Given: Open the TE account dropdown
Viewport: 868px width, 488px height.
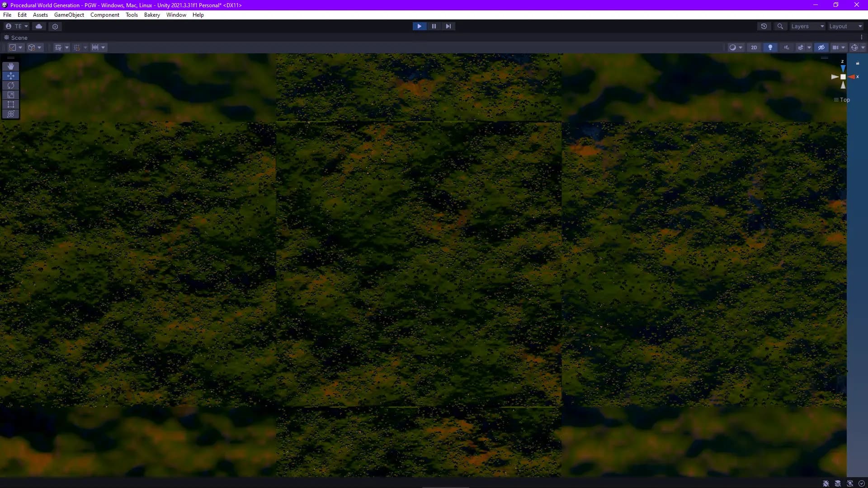Looking at the screenshot, I should click(x=16, y=26).
